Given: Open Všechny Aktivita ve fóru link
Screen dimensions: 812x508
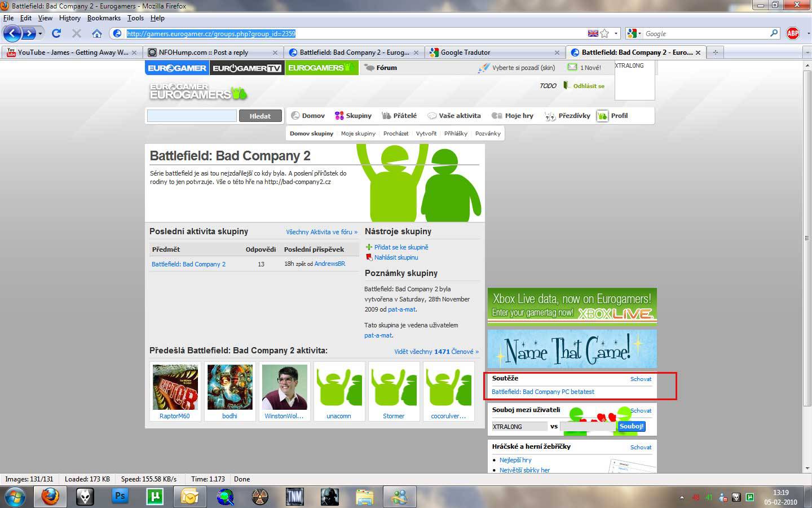Looking at the screenshot, I should coord(321,232).
